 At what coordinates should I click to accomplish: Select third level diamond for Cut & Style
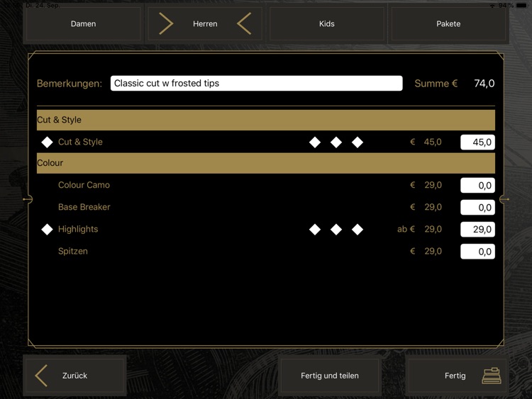click(358, 142)
